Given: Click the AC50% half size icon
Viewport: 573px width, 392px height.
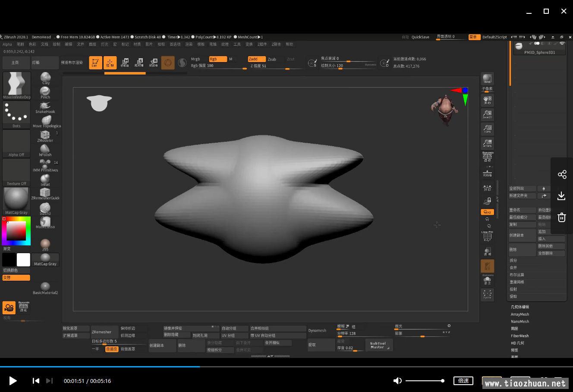Looking at the screenshot, I should click(x=487, y=143).
